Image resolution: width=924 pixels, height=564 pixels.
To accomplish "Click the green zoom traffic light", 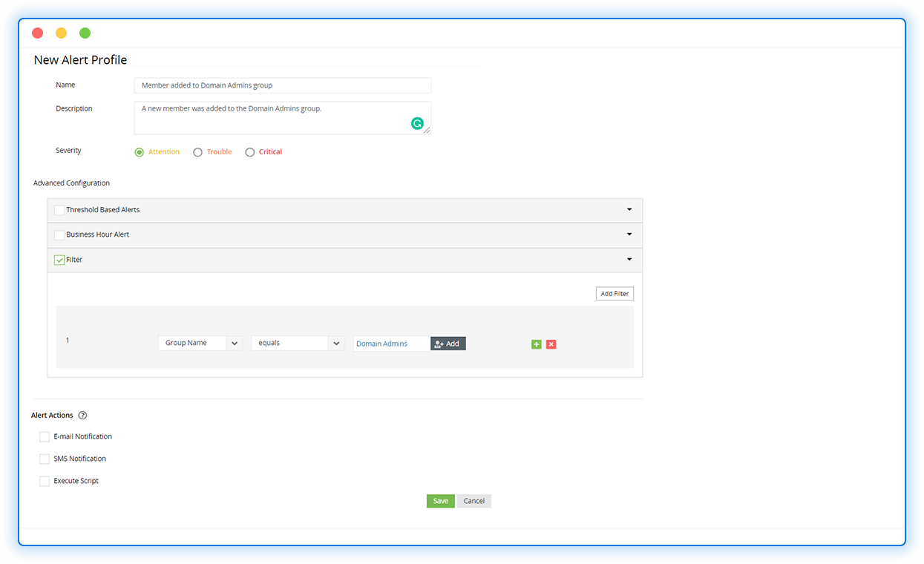I will (x=85, y=33).
